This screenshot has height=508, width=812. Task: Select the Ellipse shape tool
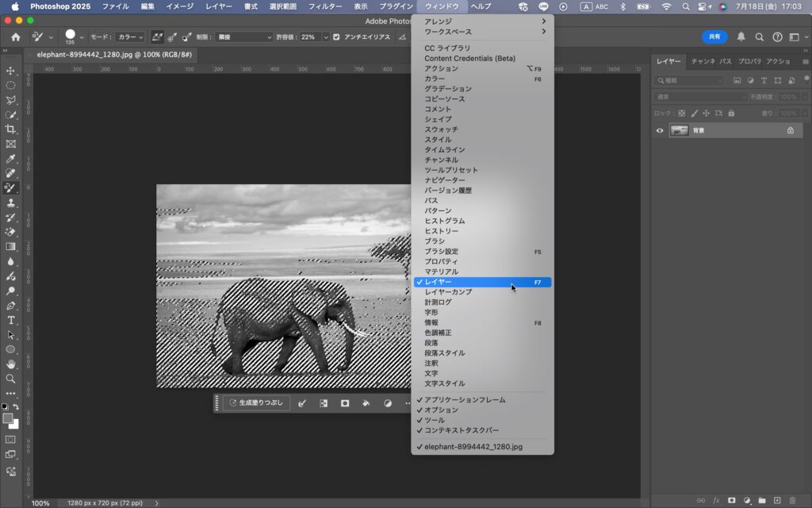tap(10, 349)
